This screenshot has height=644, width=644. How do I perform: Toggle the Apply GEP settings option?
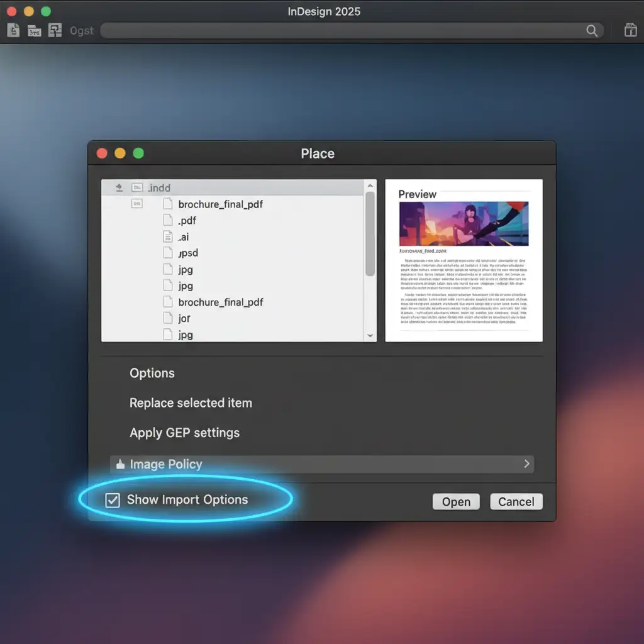click(x=184, y=433)
